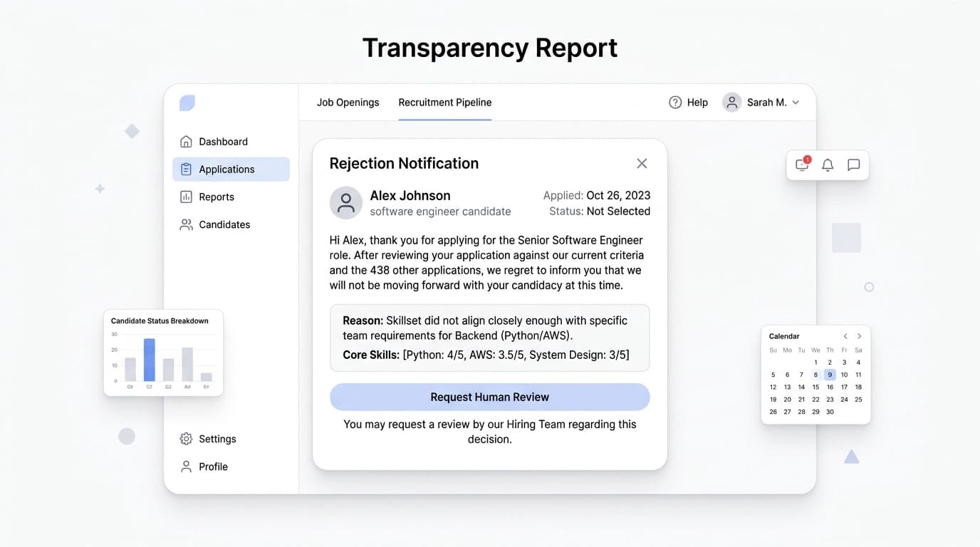This screenshot has height=547, width=980.
Task: Click the tallest bar in Candidate Status Breakdown
Action: 149,360
